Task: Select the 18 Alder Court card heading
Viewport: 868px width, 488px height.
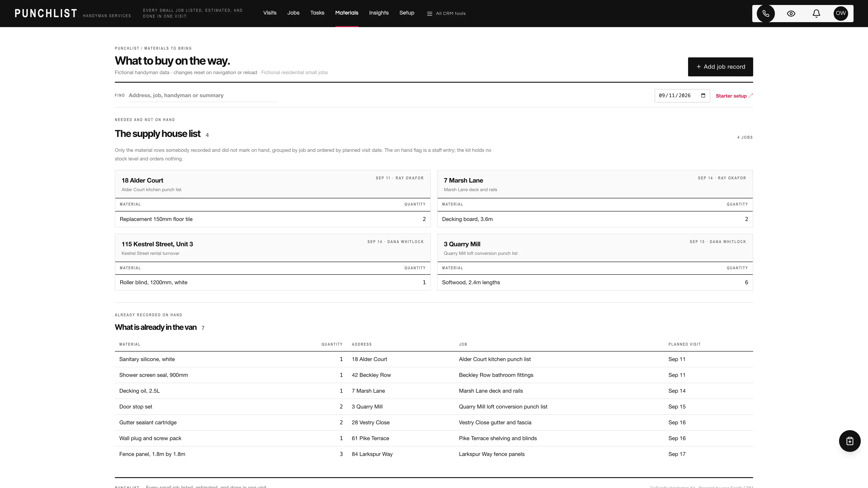Action: (x=142, y=181)
